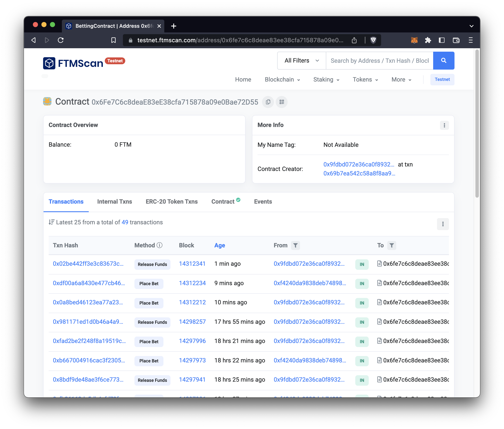504x429 pixels.
Task: Expand the All Filters dropdown
Action: coord(302,61)
